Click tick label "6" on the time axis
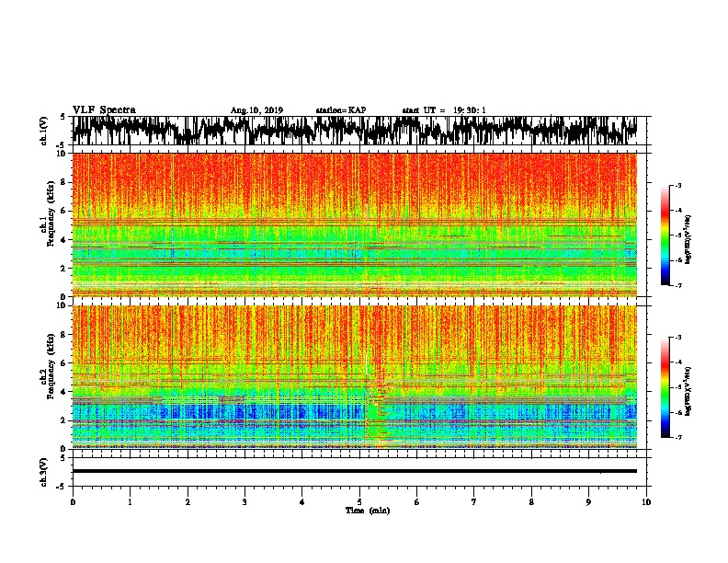Viewport: 728px width, 563px height. (x=417, y=502)
